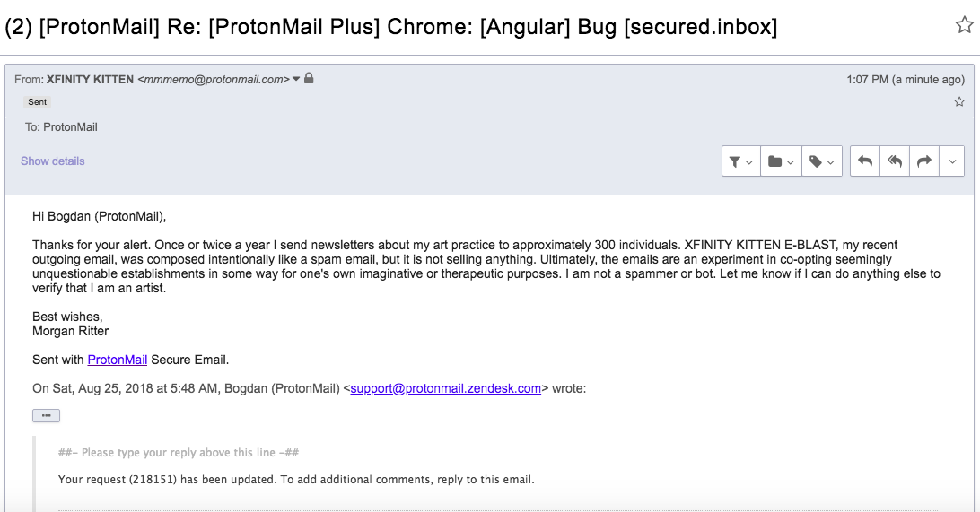Open the ProtonMail link in the signature

118,360
